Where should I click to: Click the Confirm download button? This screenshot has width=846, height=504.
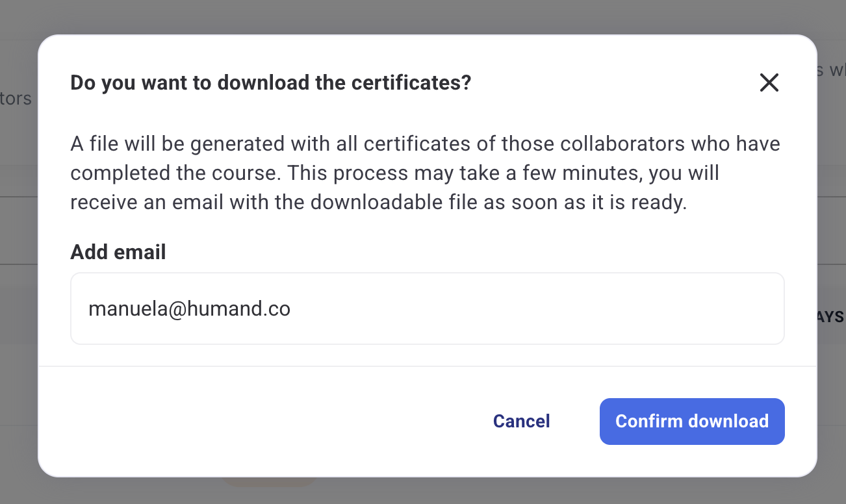692,422
